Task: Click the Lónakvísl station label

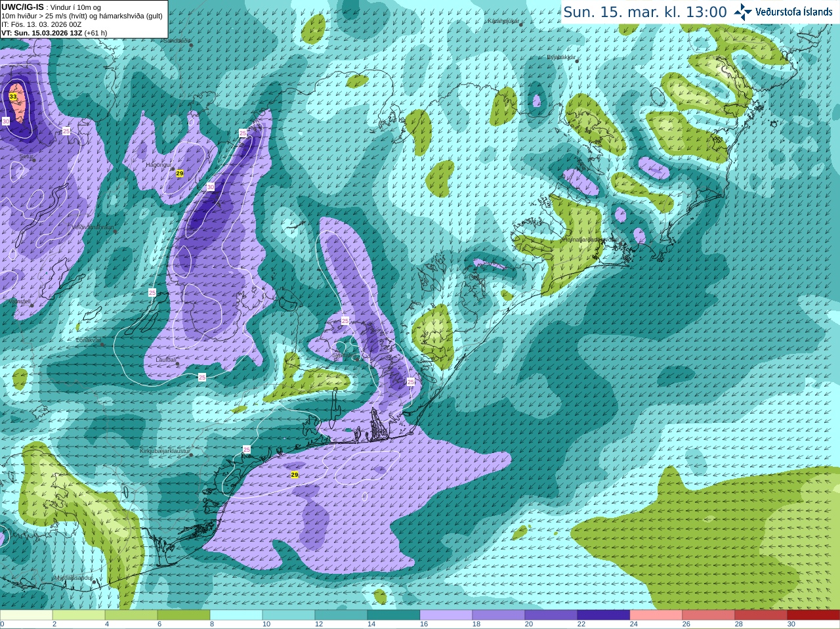Action: tap(89, 340)
